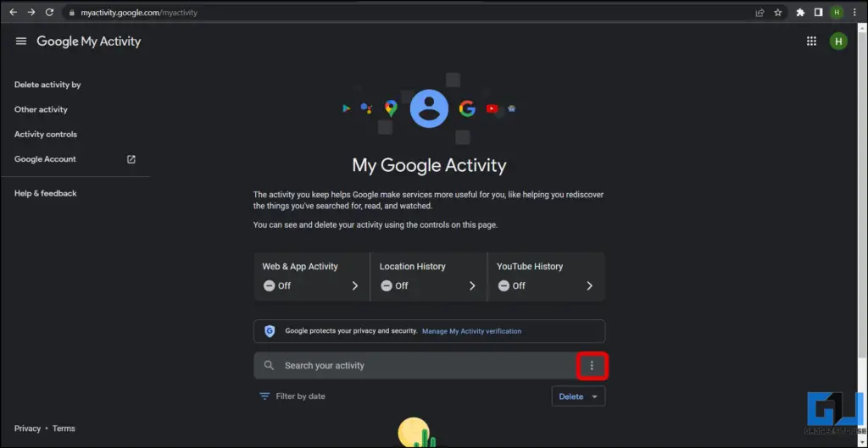
Task: Reload the page with the refresh icon
Action: [x=49, y=12]
